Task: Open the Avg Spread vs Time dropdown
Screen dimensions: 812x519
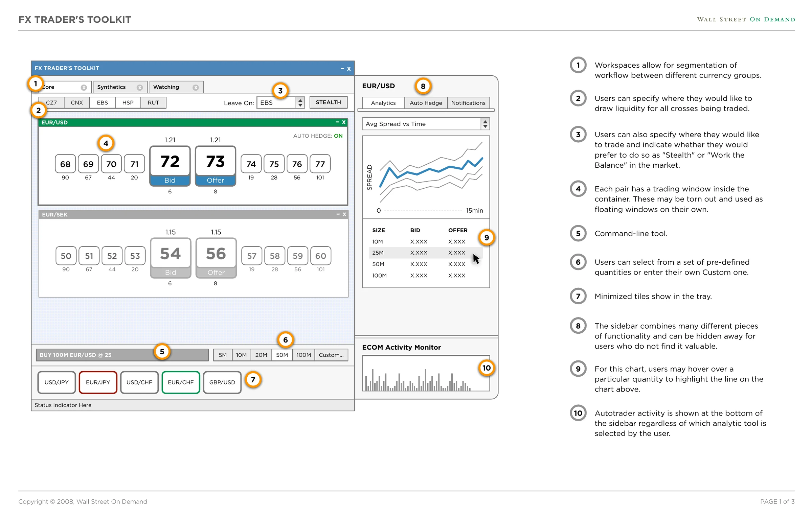Action: tap(426, 124)
